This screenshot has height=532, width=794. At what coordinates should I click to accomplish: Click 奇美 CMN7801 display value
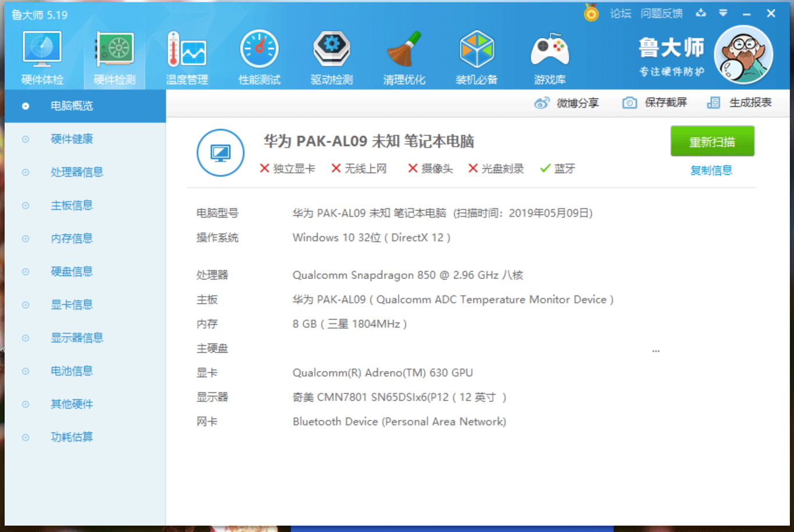pyautogui.click(x=400, y=397)
